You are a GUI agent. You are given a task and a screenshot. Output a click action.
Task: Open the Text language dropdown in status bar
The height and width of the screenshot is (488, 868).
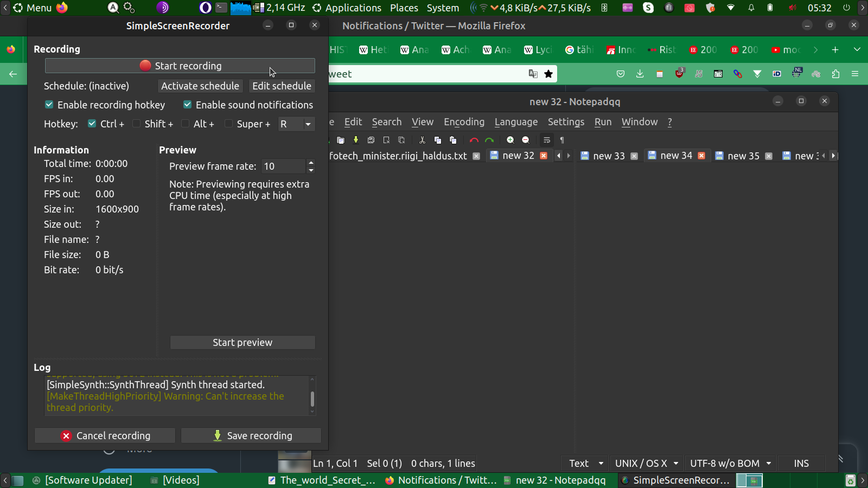point(586,463)
